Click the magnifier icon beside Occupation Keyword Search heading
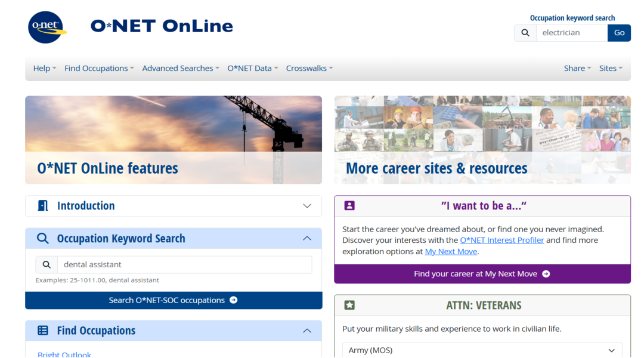The height and width of the screenshot is (358, 644). pyautogui.click(x=43, y=239)
